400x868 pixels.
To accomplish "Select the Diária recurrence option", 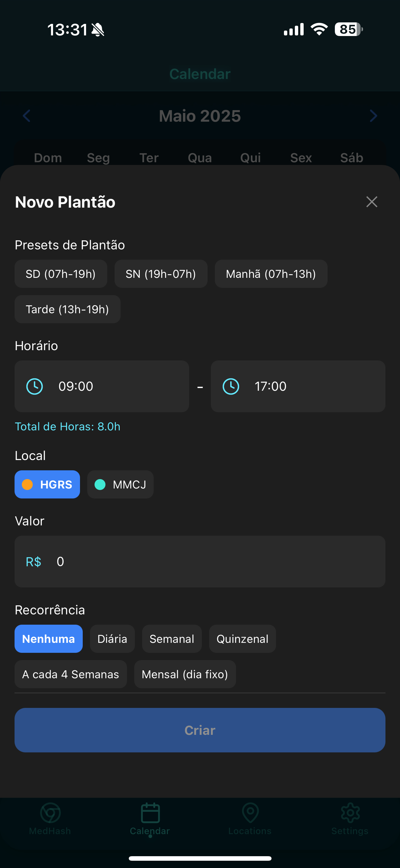I will point(112,639).
